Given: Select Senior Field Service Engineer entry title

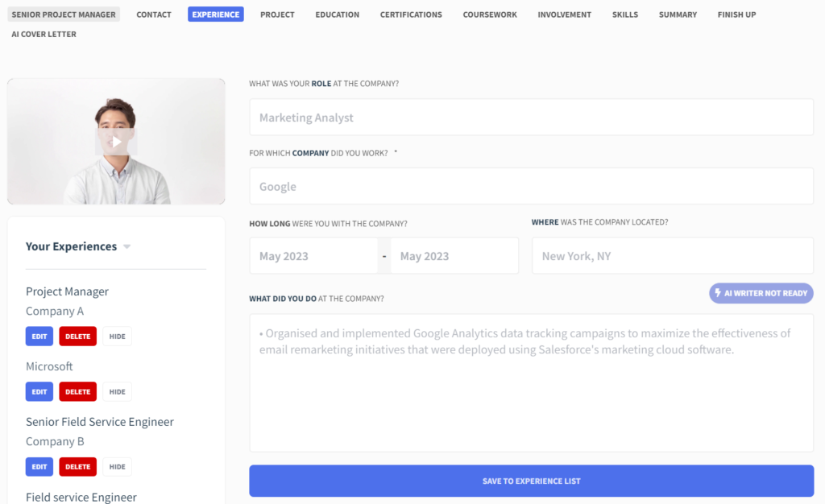Looking at the screenshot, I should [x=100, y=422].
